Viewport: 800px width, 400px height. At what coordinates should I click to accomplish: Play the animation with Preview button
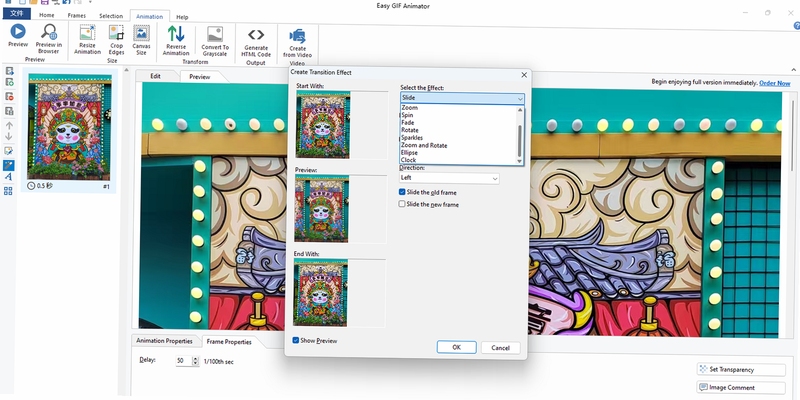click(x=18, y=36)
